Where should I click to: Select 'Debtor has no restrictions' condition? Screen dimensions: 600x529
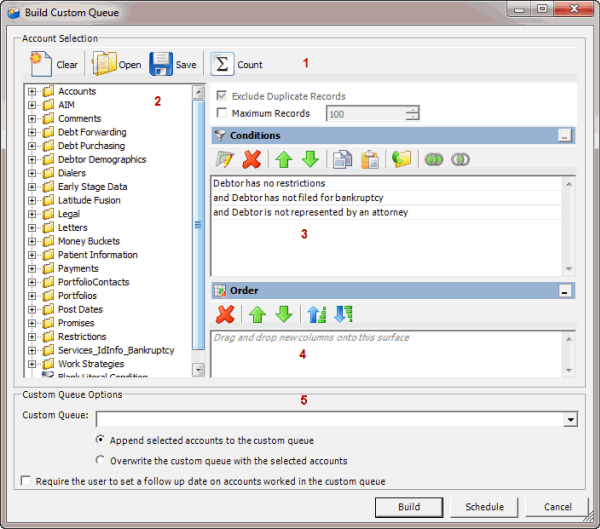tap(386, 183)
